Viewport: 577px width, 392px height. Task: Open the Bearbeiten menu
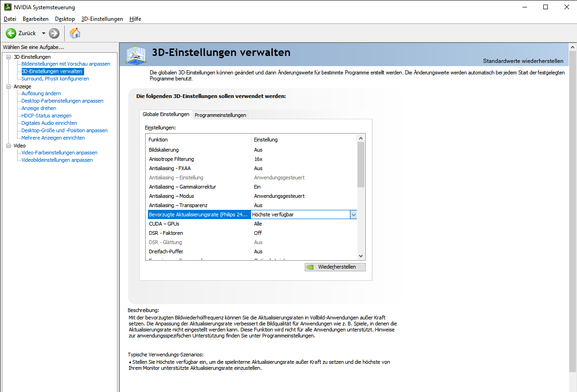pyautogui.click(x=36, y=19)
